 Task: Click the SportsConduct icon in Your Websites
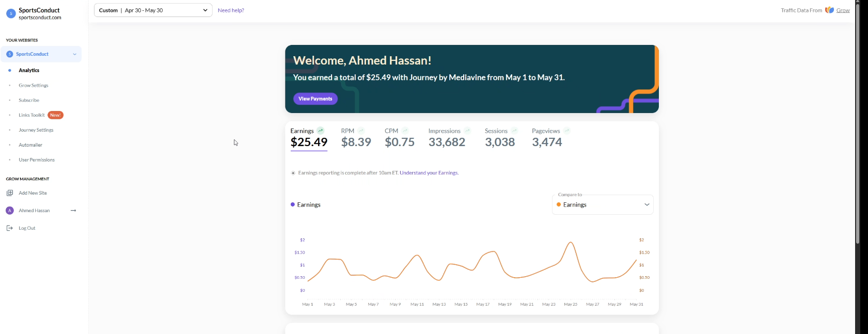coord(9,54)
